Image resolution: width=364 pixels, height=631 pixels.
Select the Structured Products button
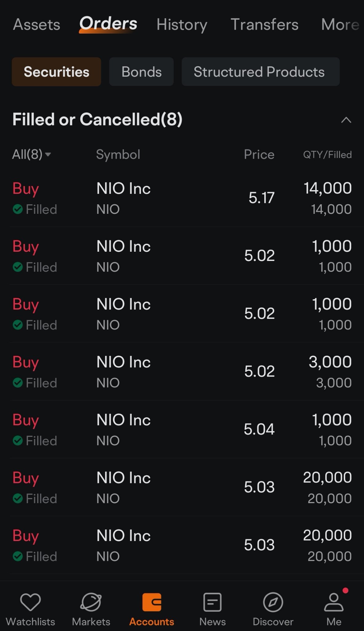click(x=261, y=71)
